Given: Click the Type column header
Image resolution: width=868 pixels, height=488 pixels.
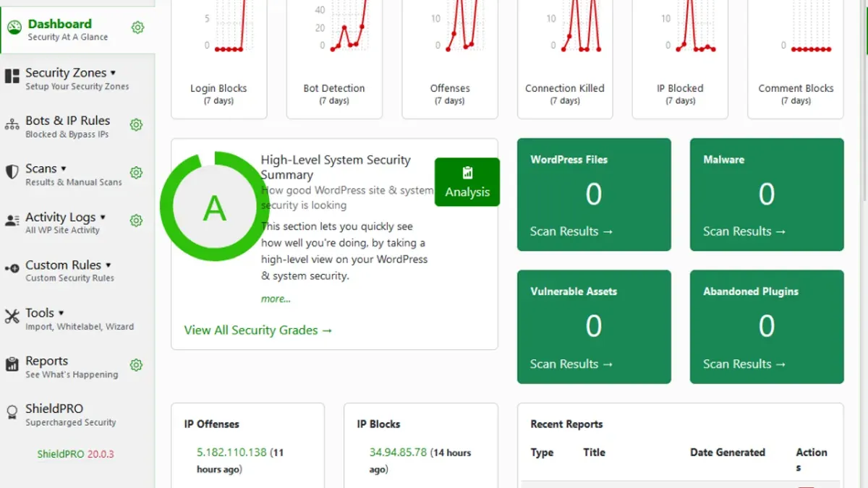Looking at the screenshot, I should [x=542, y=453].
